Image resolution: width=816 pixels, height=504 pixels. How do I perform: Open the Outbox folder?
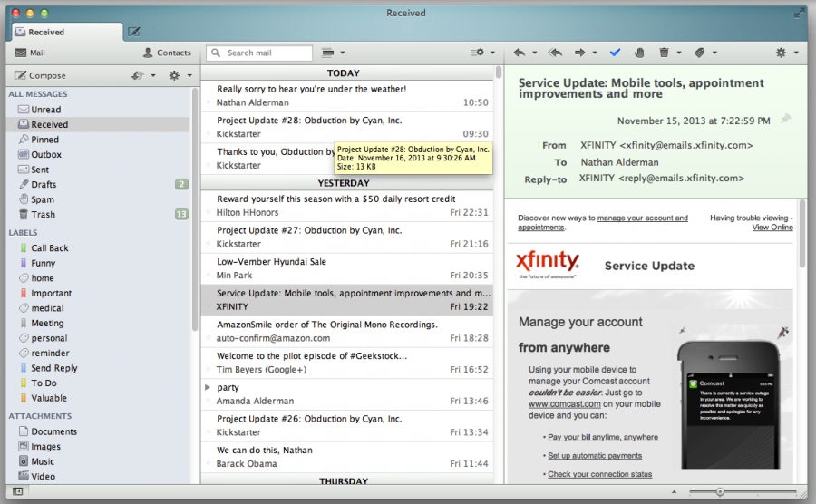[99, 154]
